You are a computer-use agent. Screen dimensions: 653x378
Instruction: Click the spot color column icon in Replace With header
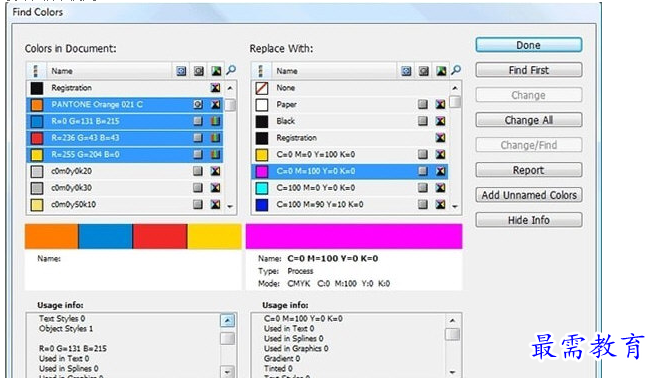point(424,71)
